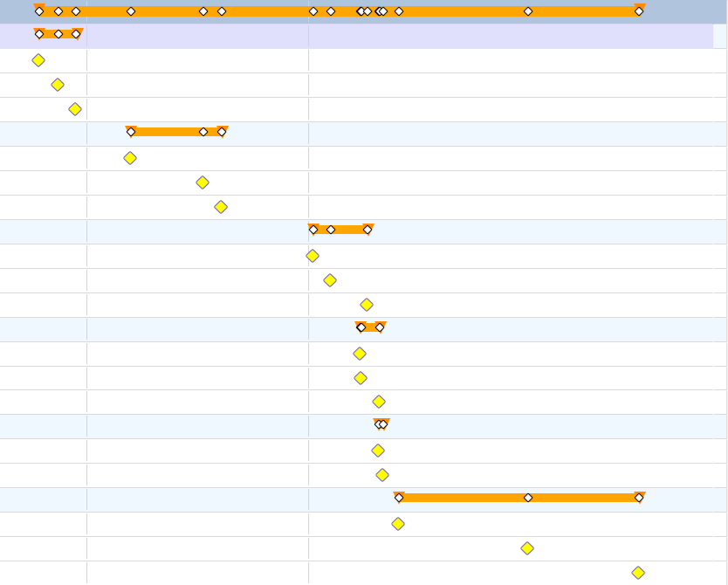
Task: Click the yellow milestone just below the long bottom summary bar's start
Action: tap(398, 524)
